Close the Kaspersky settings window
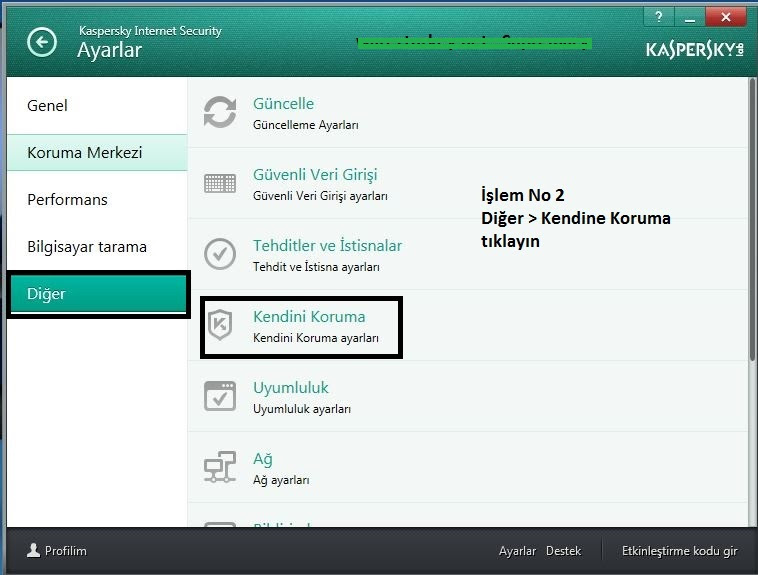The image size is (758, 575). tap(725, 17)
